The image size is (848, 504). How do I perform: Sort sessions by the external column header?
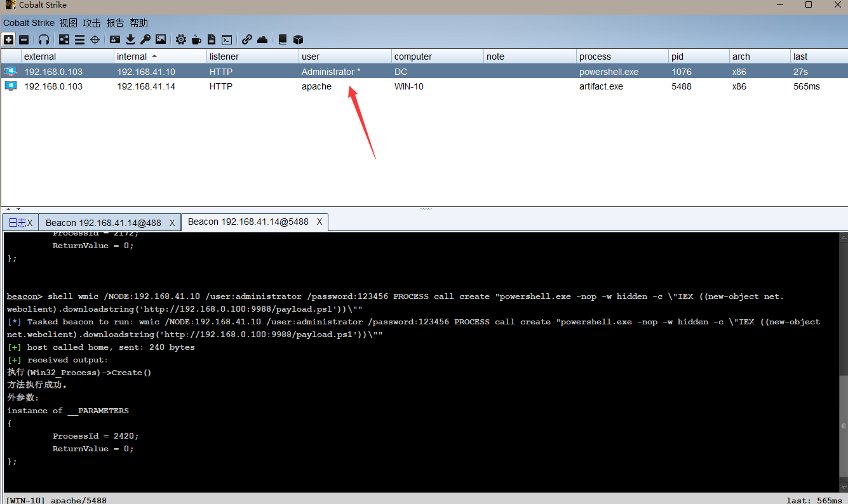pos(67,56)
